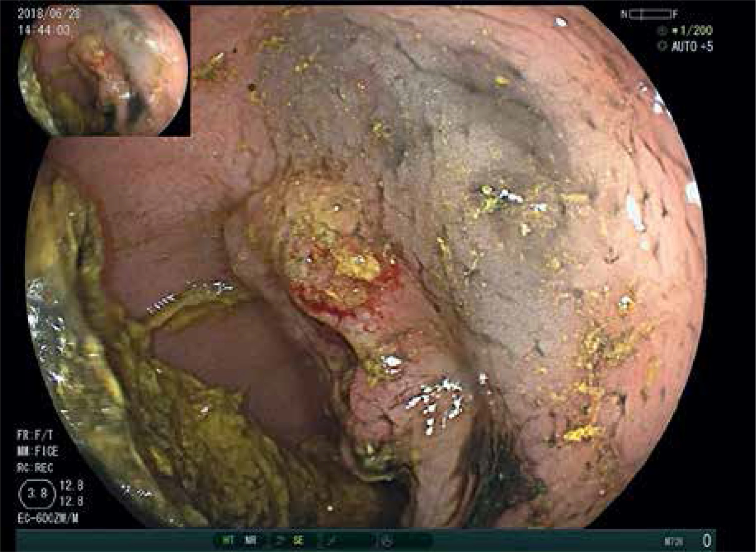Screen dimensions: 756x552
Task: Click the EC-600ZW/M scope model label
Action: (48, 519)
